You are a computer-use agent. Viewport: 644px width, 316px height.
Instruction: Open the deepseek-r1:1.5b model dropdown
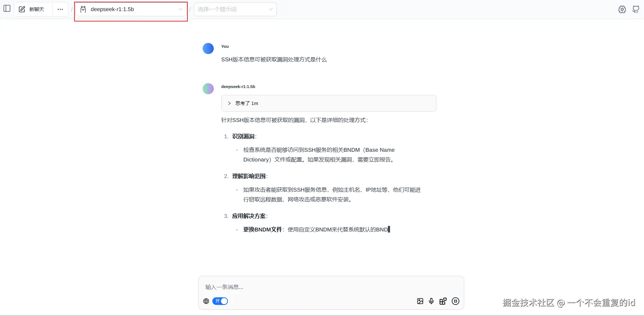click(x=131, y=9)
